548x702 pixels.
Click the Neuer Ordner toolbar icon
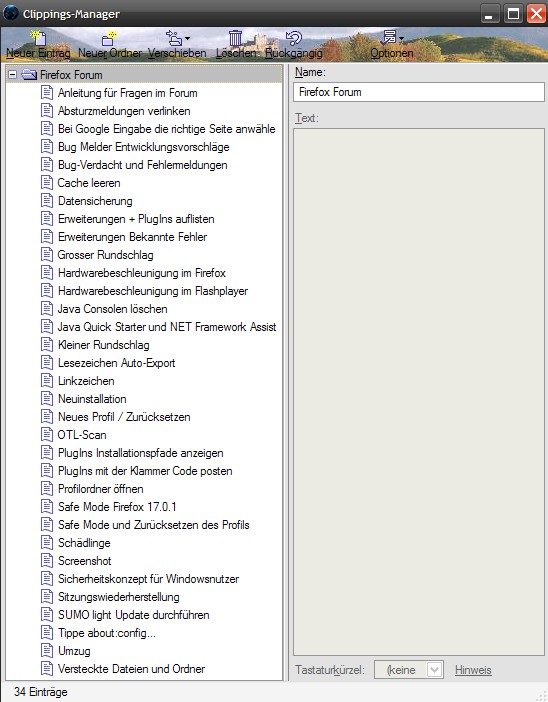coord(109,39)
